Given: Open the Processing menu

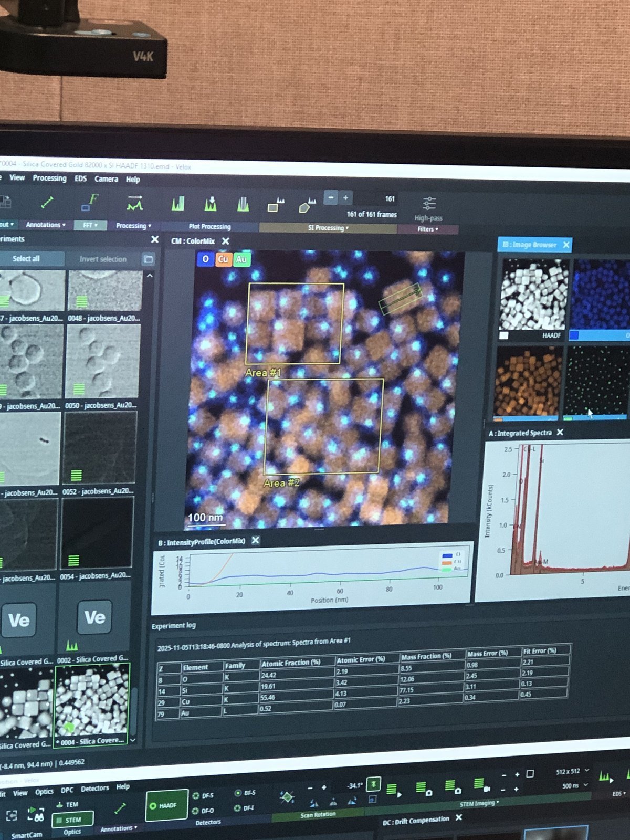Looking at the screenshot, I should pyautogui.click(x=49, y=178).
